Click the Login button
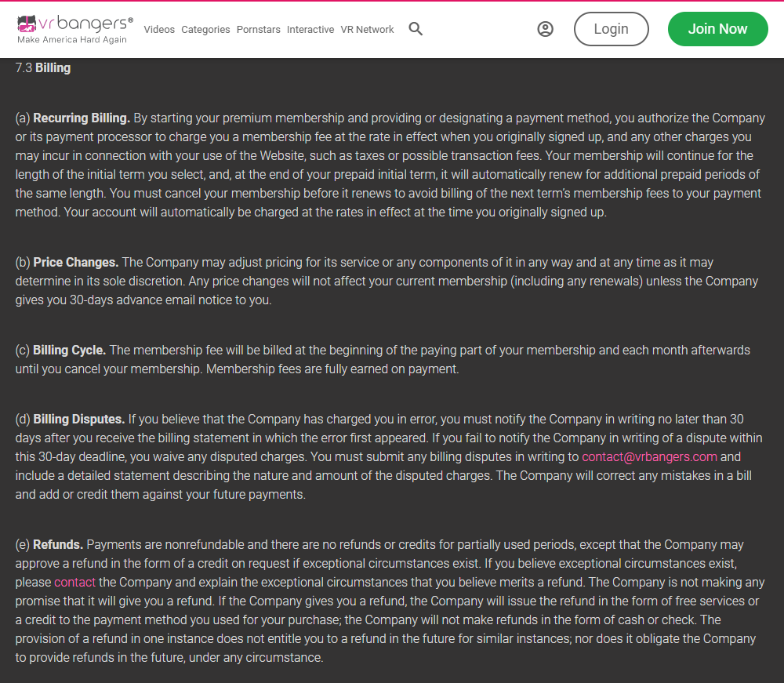This screenshot has width=784, height=683. pos(611,29)
